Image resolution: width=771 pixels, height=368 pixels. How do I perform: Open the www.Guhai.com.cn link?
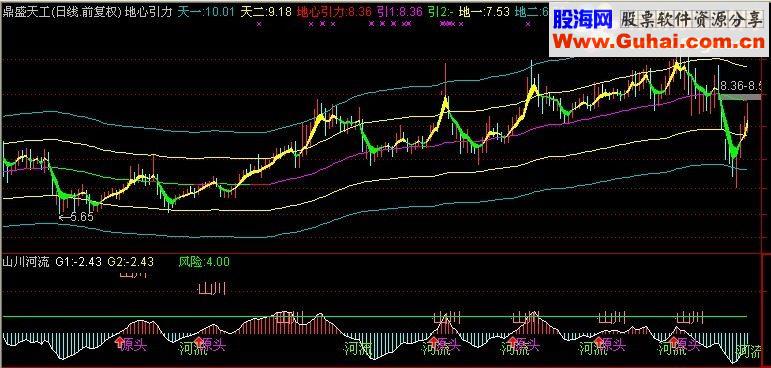tap(658, 42)
